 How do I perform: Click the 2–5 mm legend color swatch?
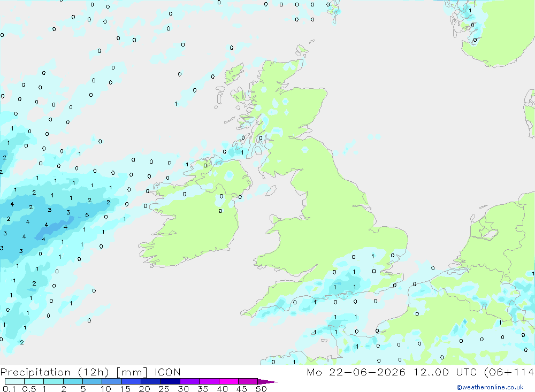(73, 381)
